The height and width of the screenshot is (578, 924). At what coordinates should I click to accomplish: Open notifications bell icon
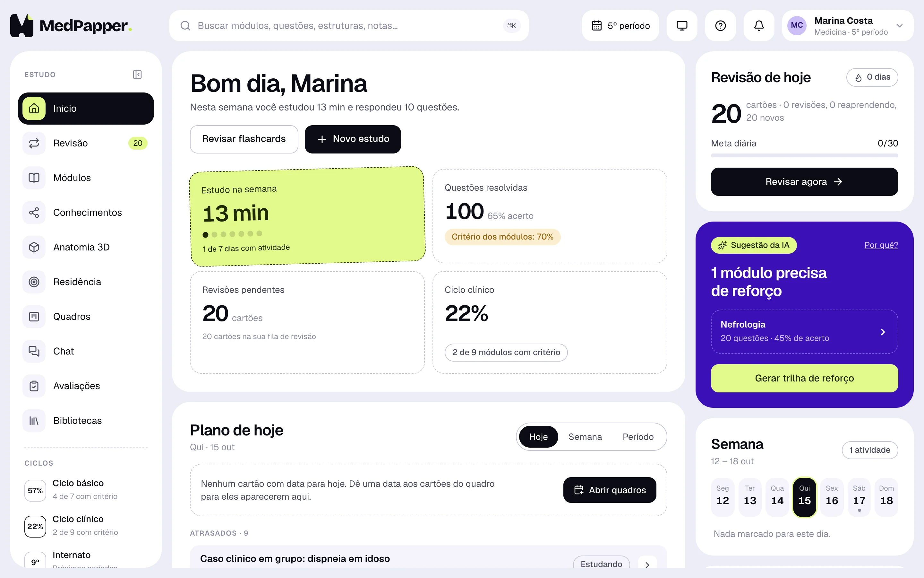(759, 26)
